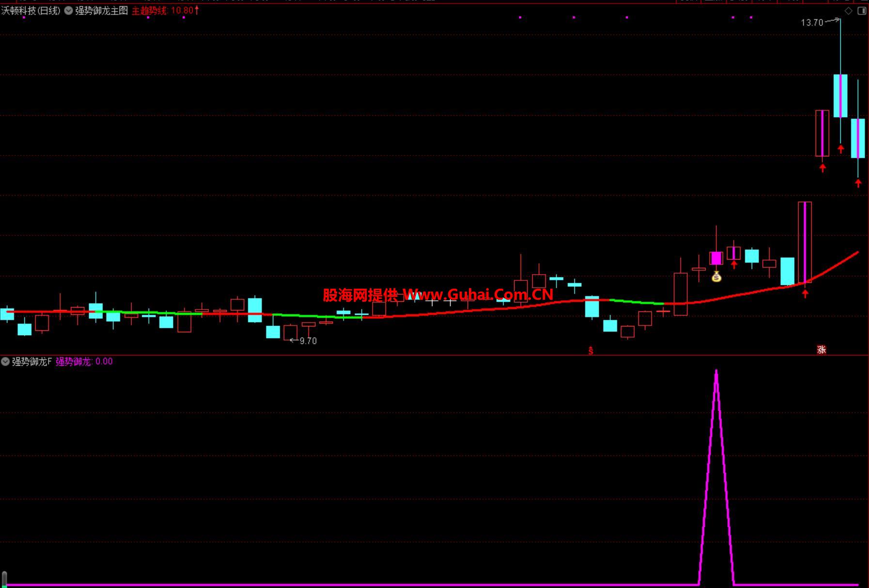This screenshot has height=588, width=869.
Task: Click the magenta spike peak in the sub-chart
Action: point(716,372)
